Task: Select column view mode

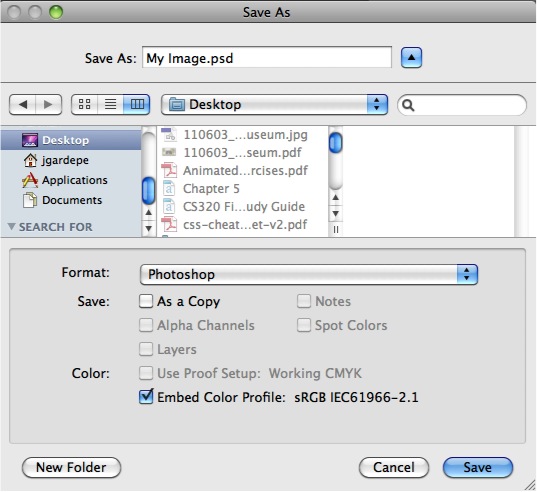Action: tap(137, 104)
